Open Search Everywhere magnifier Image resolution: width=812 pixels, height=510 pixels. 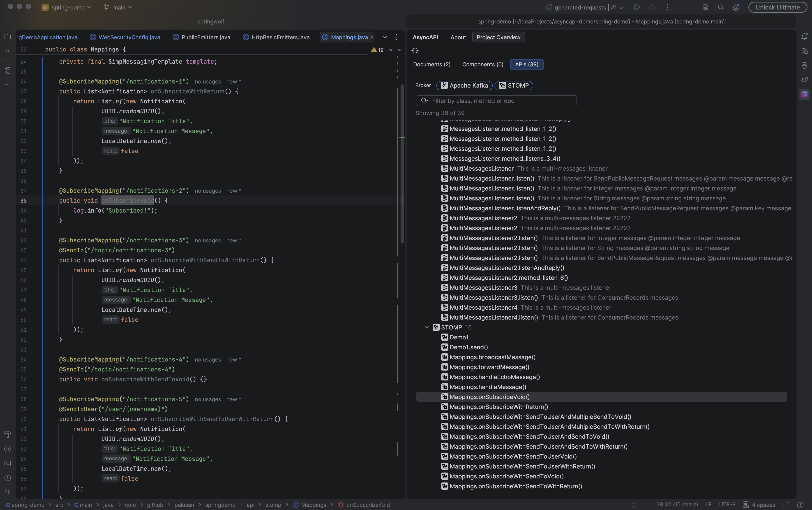click(x=721, y=7)
